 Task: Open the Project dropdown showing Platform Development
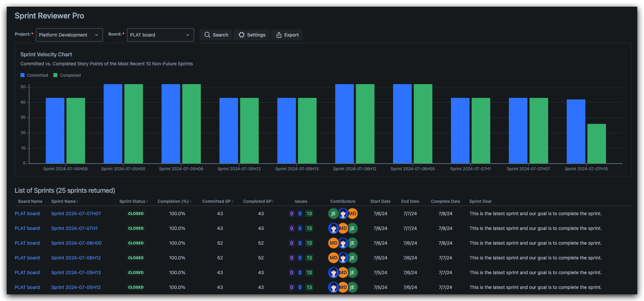(69, 35)
